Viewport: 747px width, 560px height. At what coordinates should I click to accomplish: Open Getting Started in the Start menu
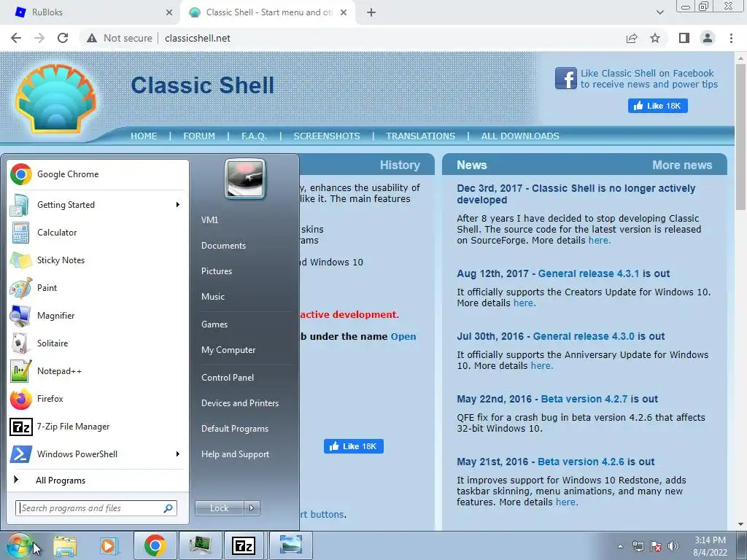pyautogui.click(x=98, y=205)
